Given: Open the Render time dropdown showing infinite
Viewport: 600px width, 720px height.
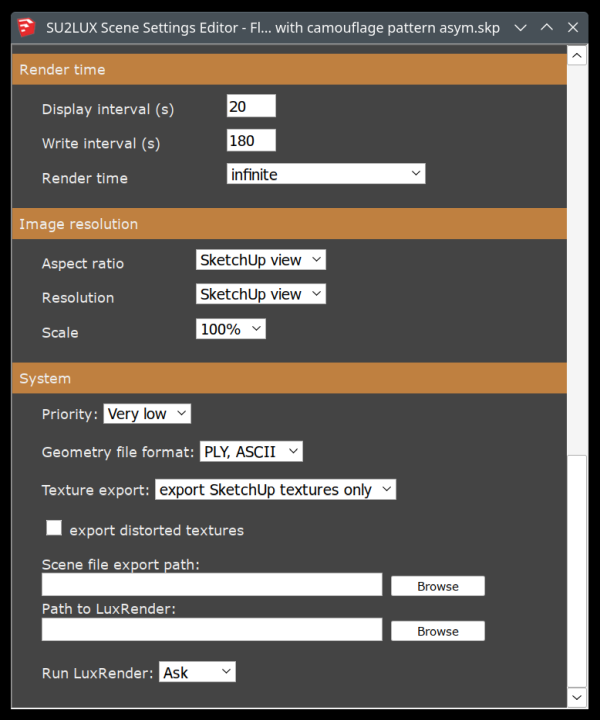Looking at the screenshot, I should [326, 174].
